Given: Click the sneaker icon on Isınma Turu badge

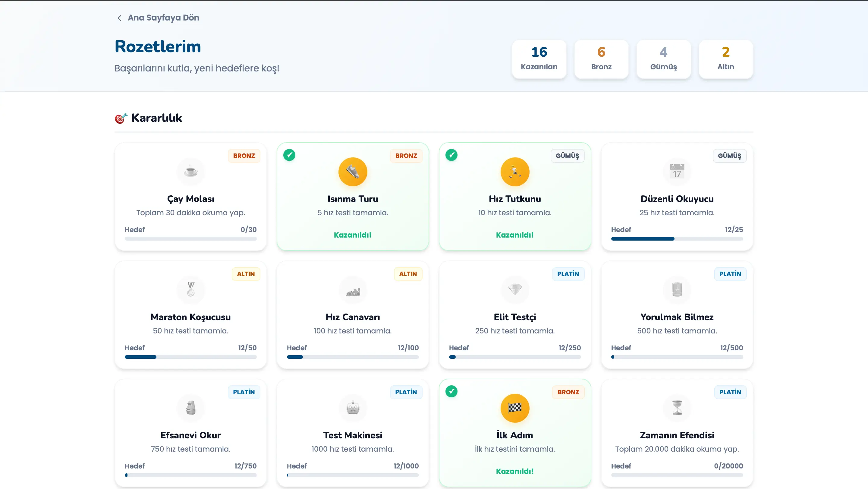Looking at the screenshot, I should [x=352, y=172].
